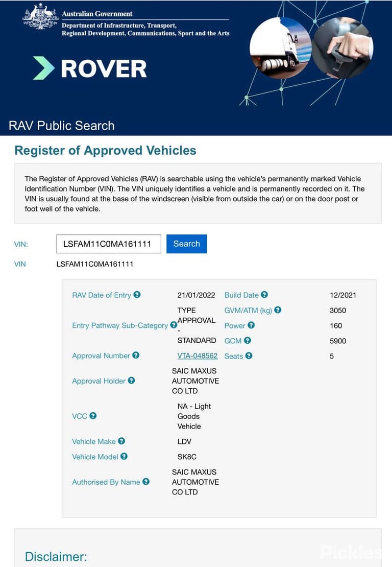
Task: Click seats value 5
Action: pyautogui.click(x=332, y=356)
